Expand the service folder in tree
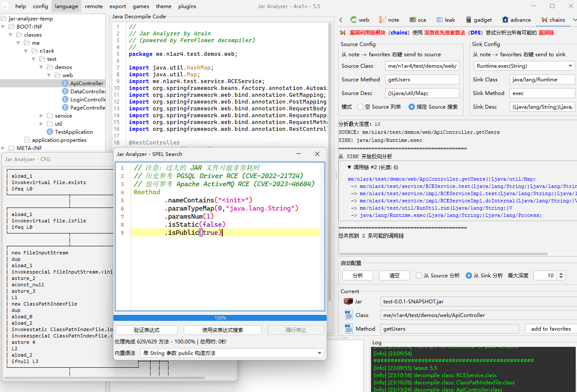The image size is (577, 392). click(x=41, y=116)
